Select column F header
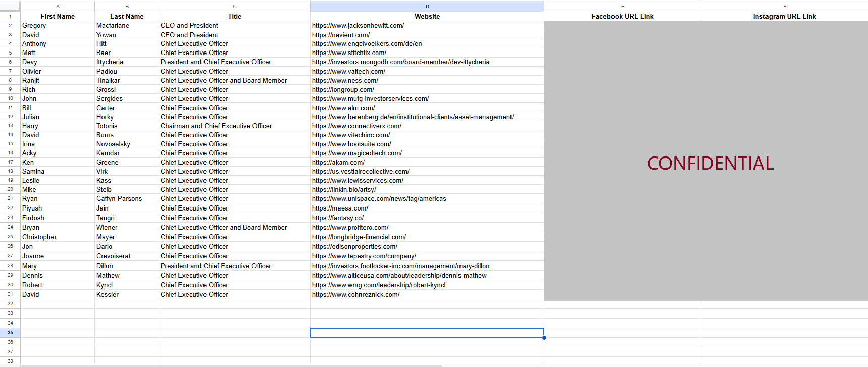The width and height of the screenshot is (868, 367). pyautogui.click(x=785, y=6)
